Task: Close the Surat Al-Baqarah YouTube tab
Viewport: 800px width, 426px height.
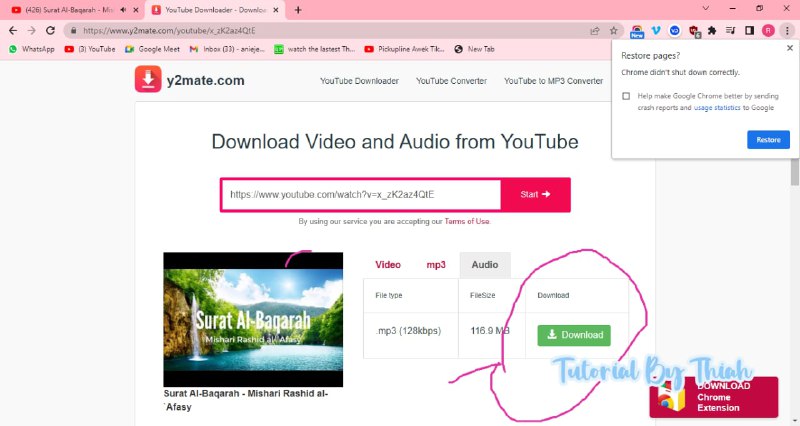Action: 136,10
